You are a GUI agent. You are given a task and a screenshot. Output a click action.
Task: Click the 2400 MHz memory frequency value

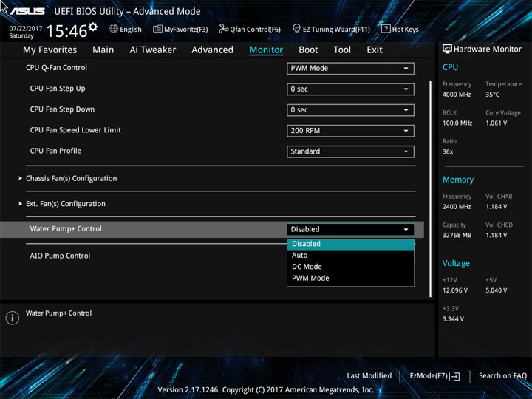click(x=457, y=207)
